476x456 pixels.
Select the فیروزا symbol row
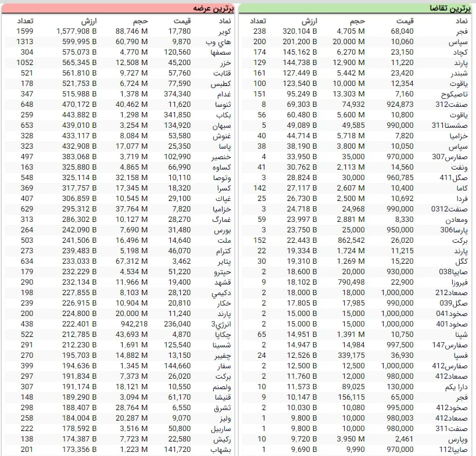pyautogui.click(x=456, y=282)
